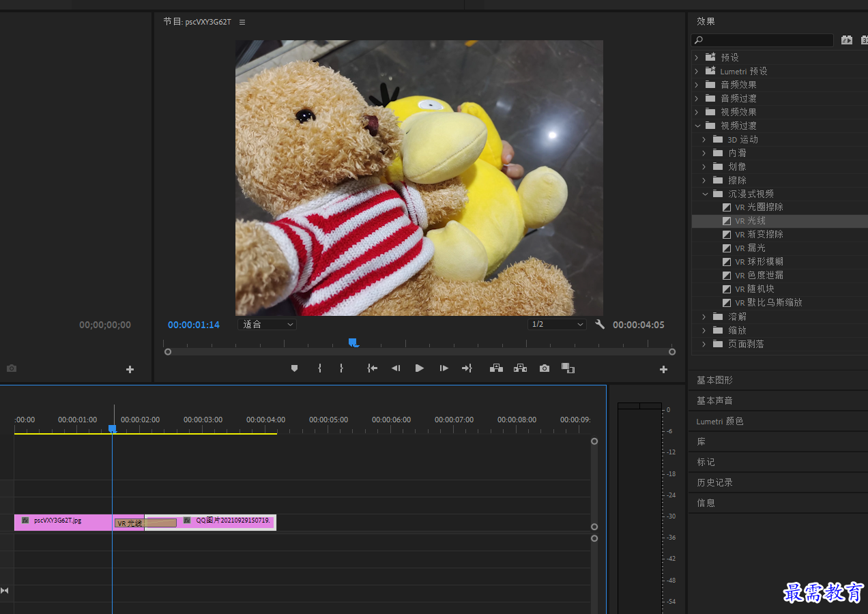Expand the 擦除 folder
Screen dimensions: 868x614
pyautogui.click(x=705, y=180)
